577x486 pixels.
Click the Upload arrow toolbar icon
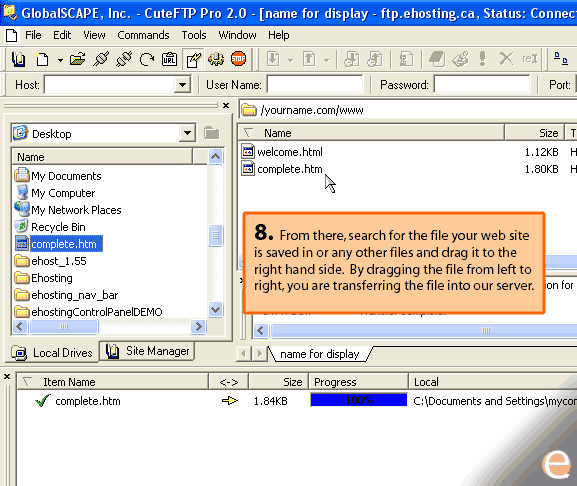click(309, 59)
